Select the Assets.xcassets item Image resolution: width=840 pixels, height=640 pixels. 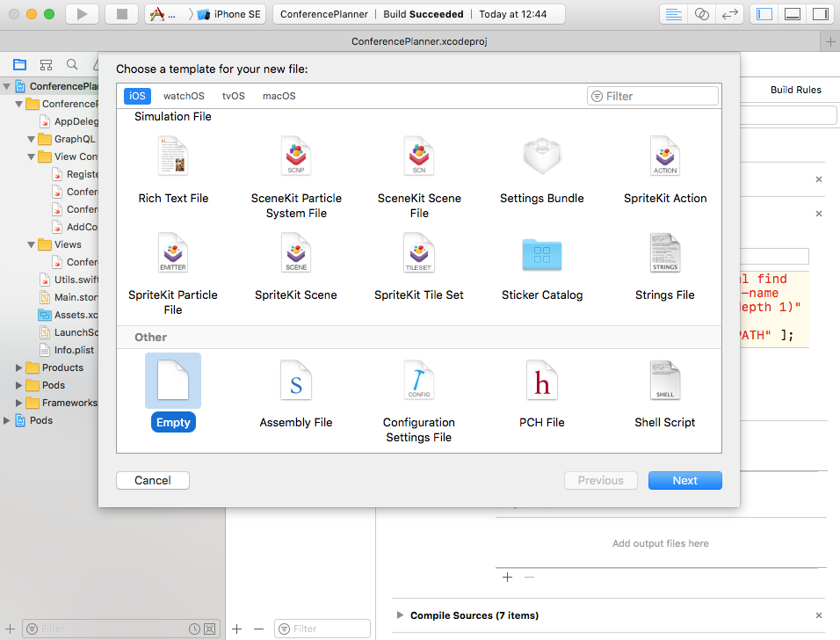[x=69, y=315]
